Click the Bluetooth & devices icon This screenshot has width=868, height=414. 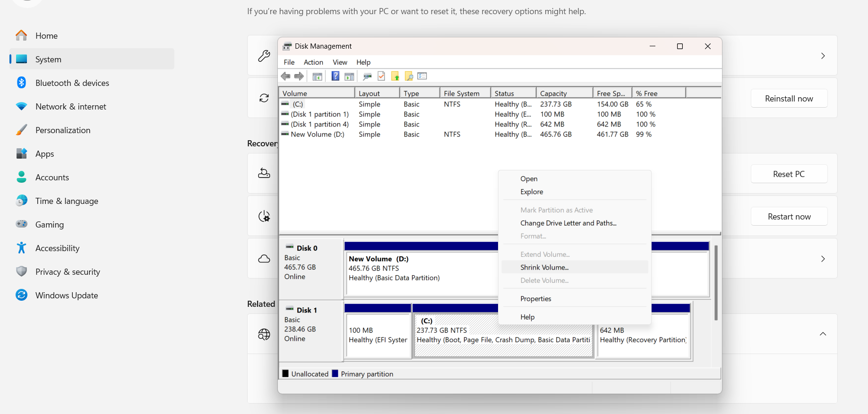pos(21,83)
